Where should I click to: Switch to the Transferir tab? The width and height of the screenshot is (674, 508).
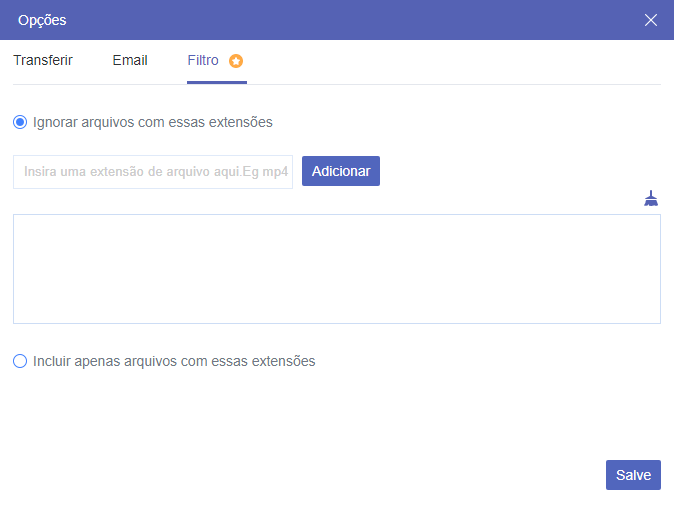pyautogui.click(x=43, y=60)
